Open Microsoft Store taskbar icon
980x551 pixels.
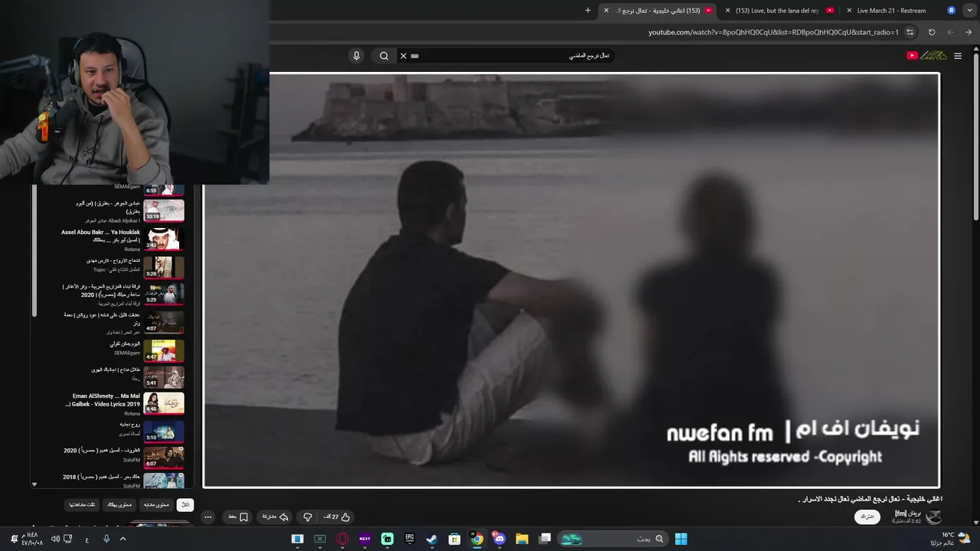pyautogui.click(x=455, y=539)
